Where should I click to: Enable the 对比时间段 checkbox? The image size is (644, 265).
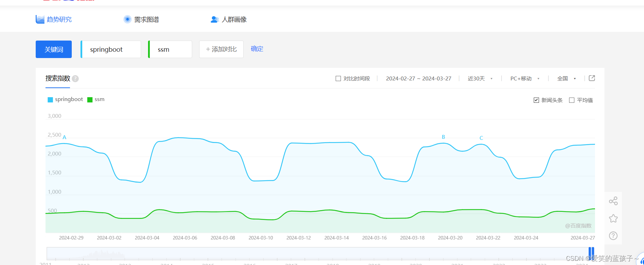click(x=338, y=79)
